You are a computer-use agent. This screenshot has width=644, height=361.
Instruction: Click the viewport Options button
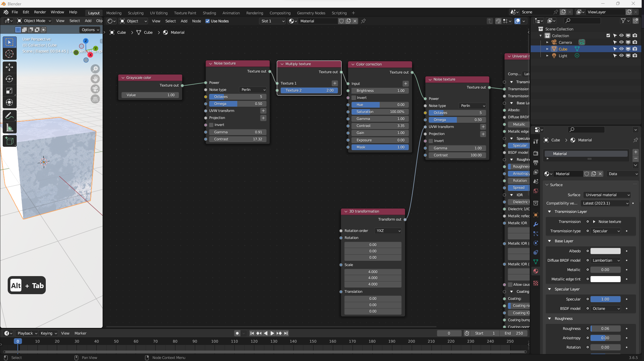click(90, 30)
